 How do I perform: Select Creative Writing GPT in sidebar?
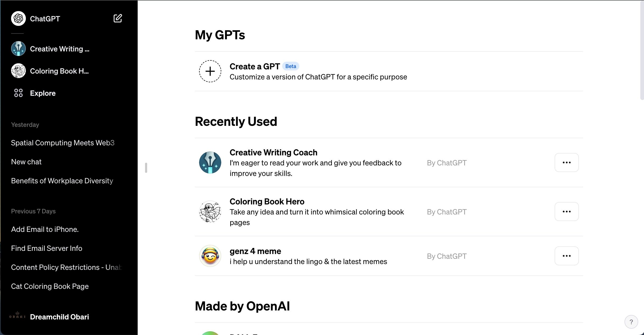[60, 49]
